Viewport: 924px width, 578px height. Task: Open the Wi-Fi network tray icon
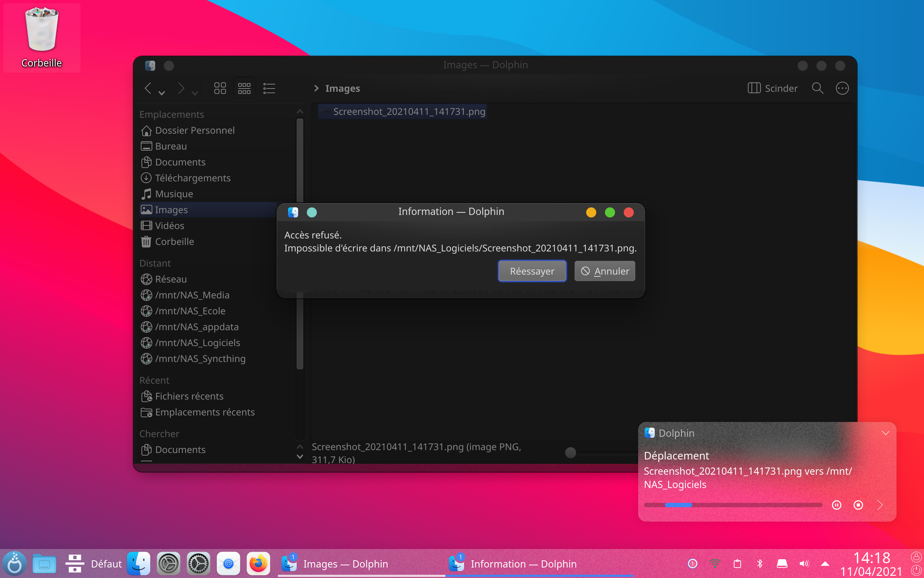[x=715, y=564]
